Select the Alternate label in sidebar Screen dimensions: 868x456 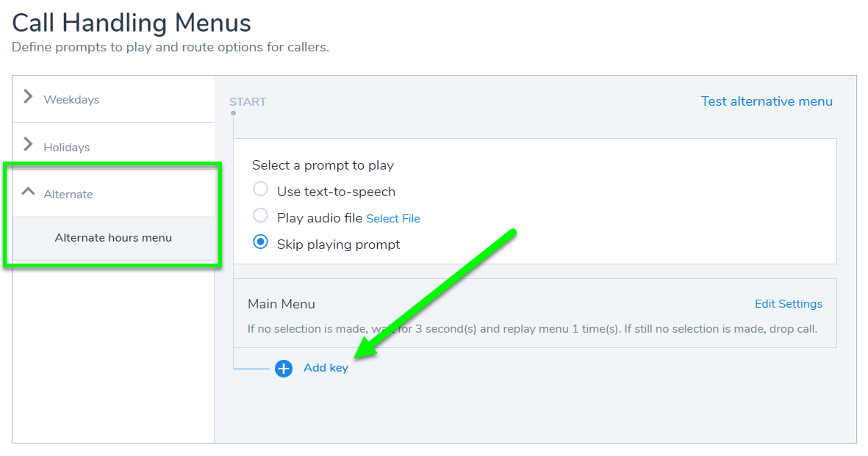(x=68, y=195)
